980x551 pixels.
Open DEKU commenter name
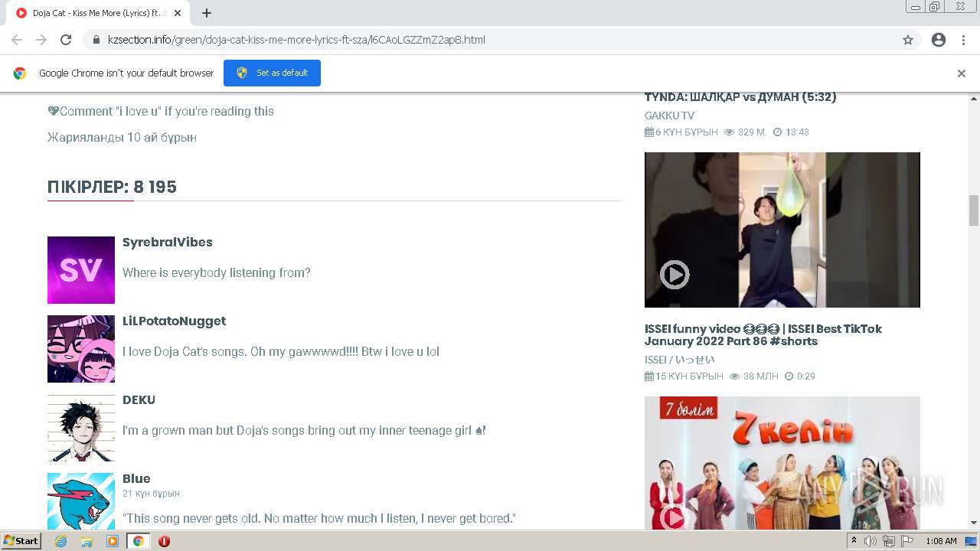pos(139,399)
